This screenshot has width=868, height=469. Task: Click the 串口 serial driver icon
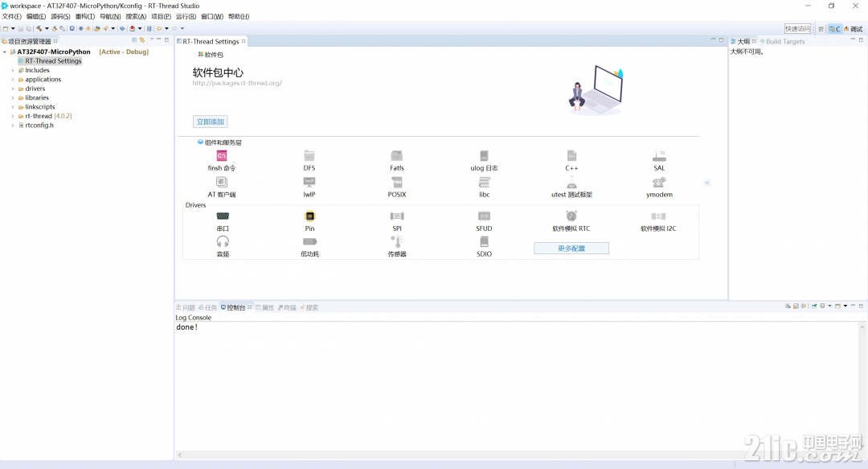pyautogui.click(x=223, y=216)
